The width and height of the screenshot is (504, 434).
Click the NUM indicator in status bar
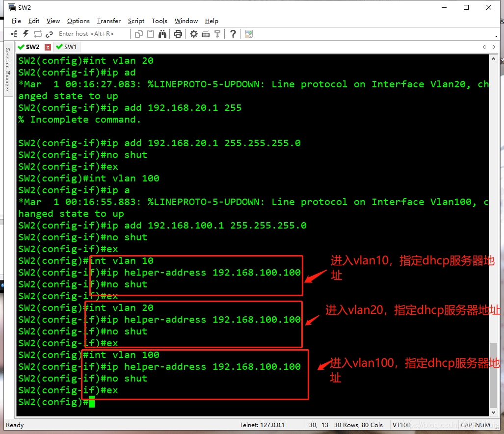pyautogui.click(x=482, y=425)
